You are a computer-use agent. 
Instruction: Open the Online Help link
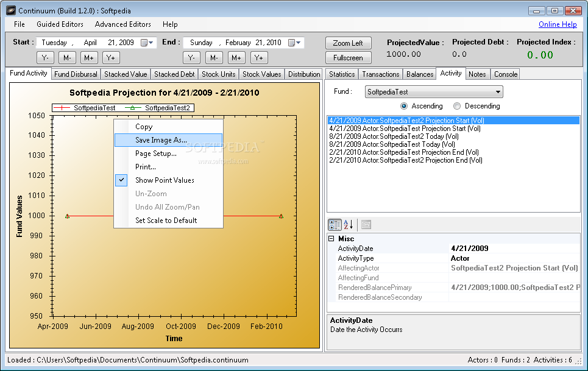(x=558, y=24)
